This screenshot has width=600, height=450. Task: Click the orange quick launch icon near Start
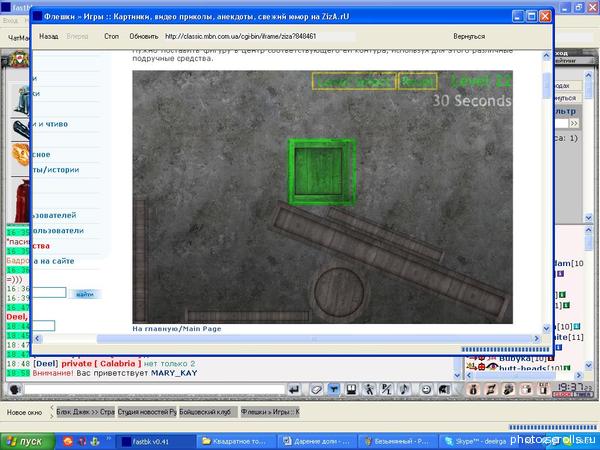(x=68, y=441)
